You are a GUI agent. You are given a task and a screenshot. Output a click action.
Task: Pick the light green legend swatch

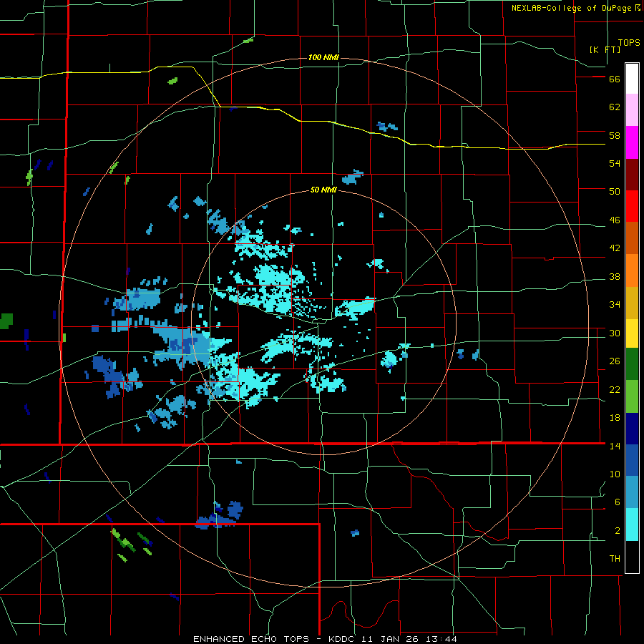(632, 396)
